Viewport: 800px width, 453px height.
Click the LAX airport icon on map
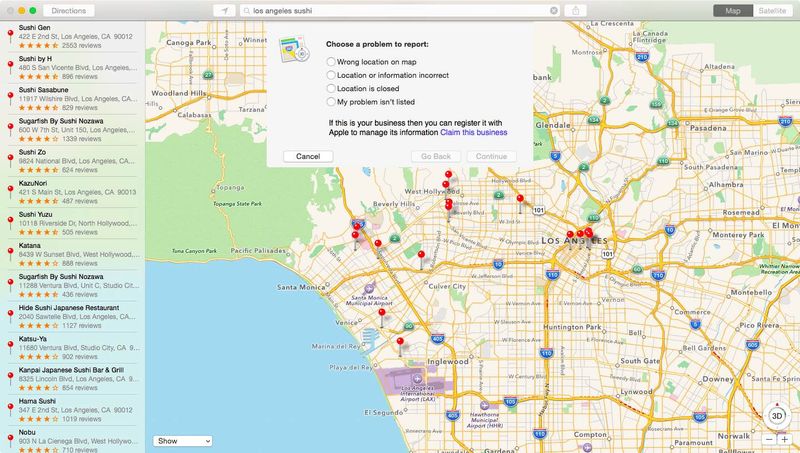[x=417, y=379]
